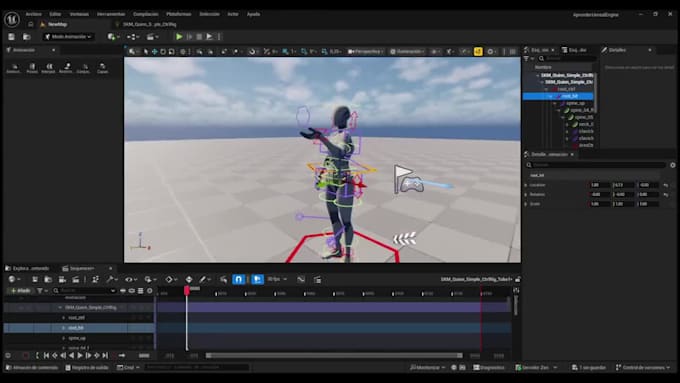Open the Sequencer eye view options dropdown
The height and width of the screenshot is (383, 680).
(131, 280)
